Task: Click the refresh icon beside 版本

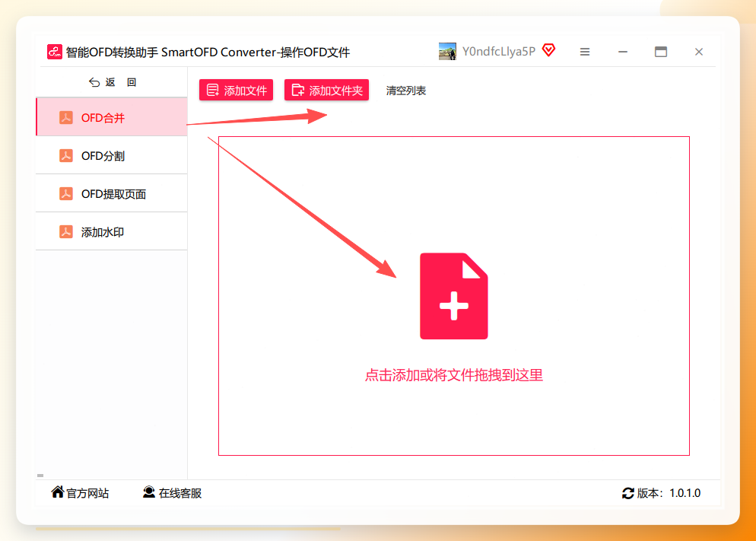Action: click(627, 493)
